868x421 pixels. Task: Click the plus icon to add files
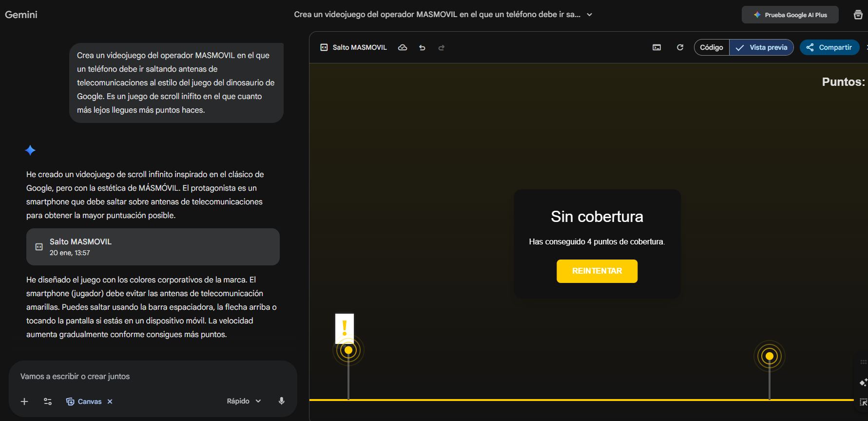24,401
